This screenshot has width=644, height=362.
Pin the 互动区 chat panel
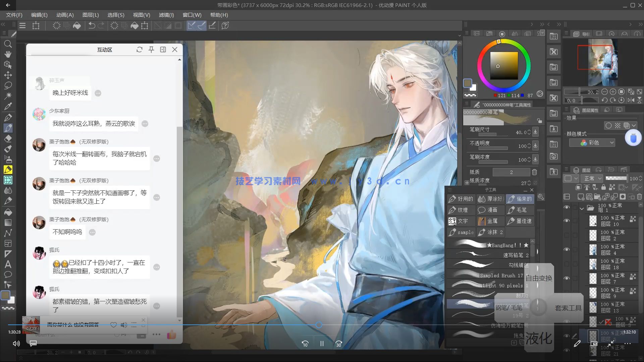151,50
